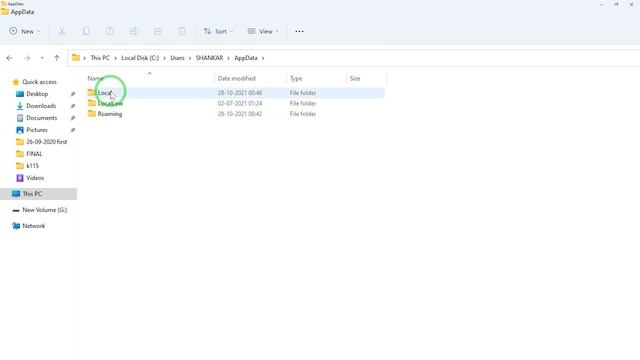Click the Pictures pin icon
Screen dimensions: 640x360
tap(73, 130)
